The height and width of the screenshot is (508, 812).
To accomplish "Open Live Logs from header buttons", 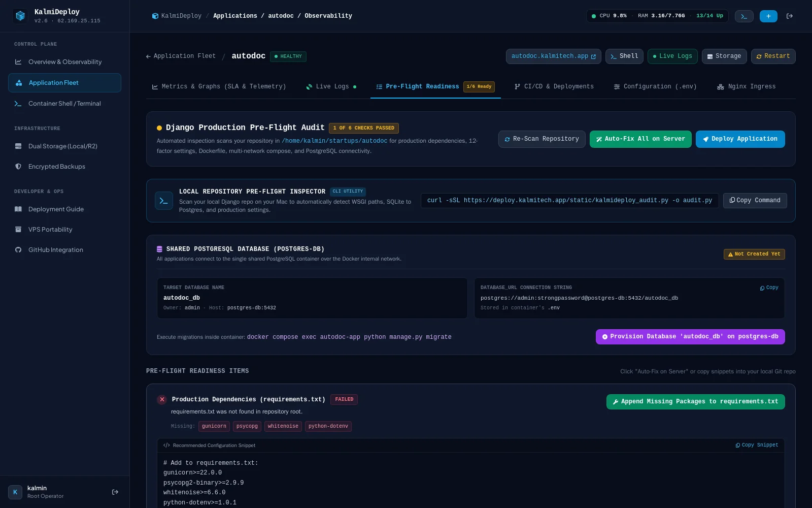I will (x=672, y=56).
